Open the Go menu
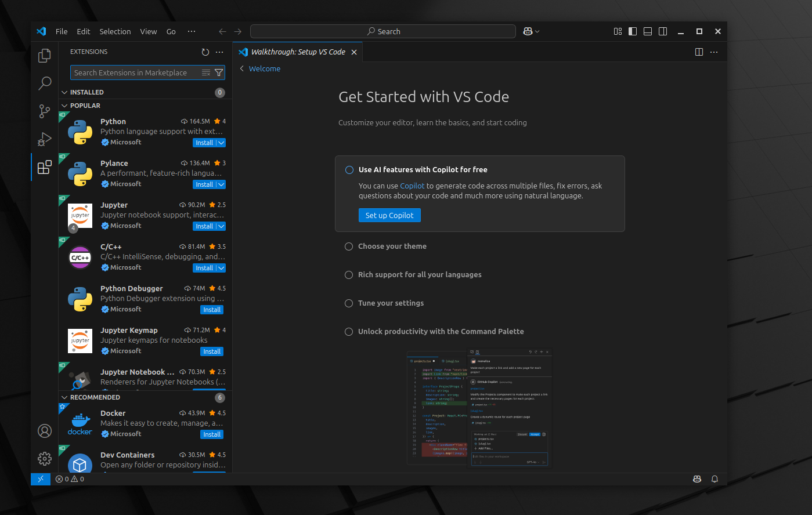The width and height of the screenshot is (812, 515). (x=171, y=31)
